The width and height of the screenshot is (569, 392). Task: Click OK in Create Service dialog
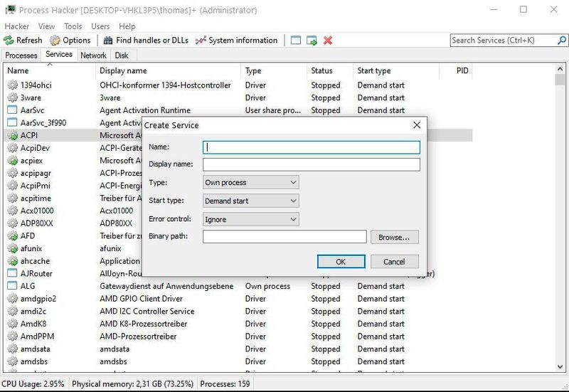[341, 262]
